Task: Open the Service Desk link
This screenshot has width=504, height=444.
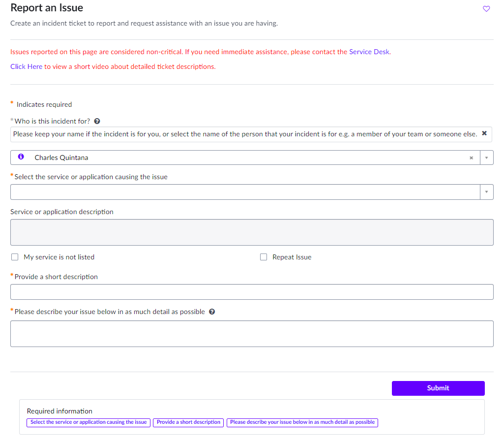Action: (369, 52)
